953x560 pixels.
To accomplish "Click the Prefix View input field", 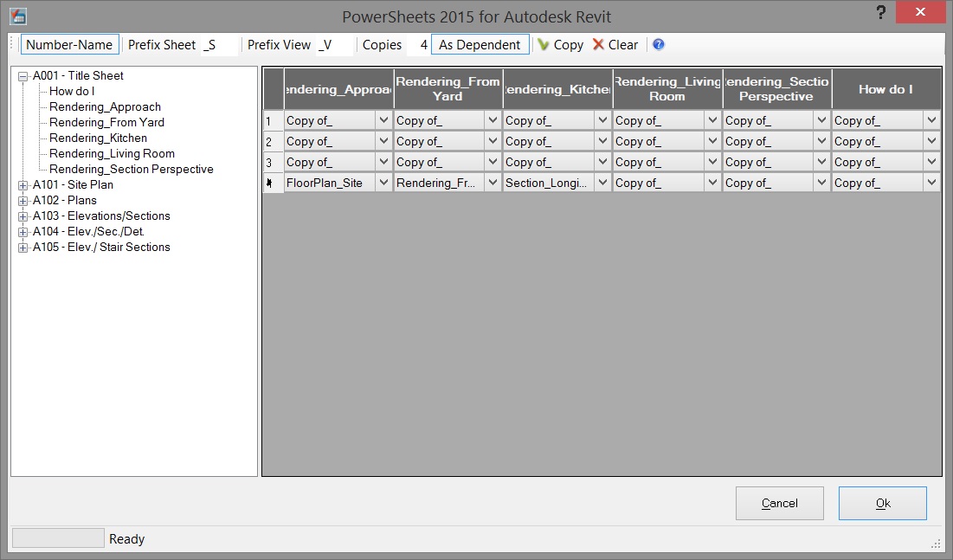I will pyautogui.click(x=334, y=45).
